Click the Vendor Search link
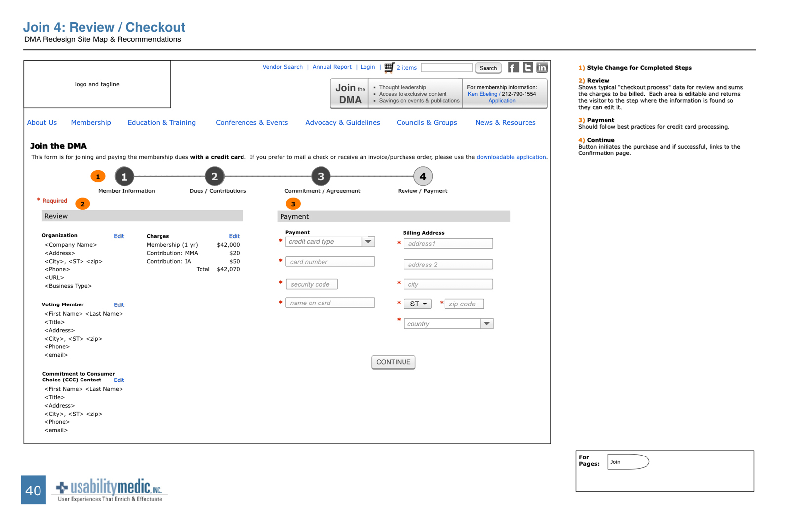The height and width of the screenshot is (532, 809). 283,67
